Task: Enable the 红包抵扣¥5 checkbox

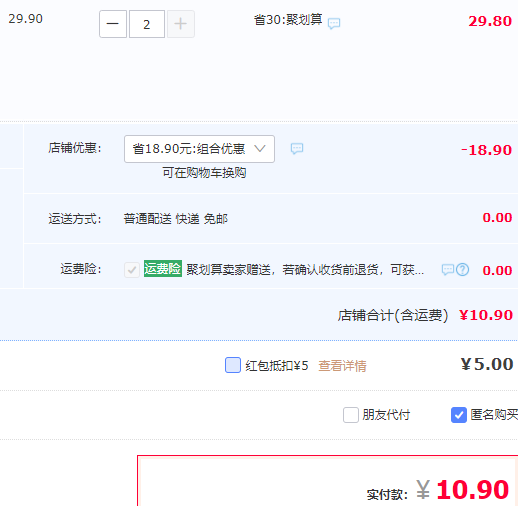Action: (x=233, y=365)
